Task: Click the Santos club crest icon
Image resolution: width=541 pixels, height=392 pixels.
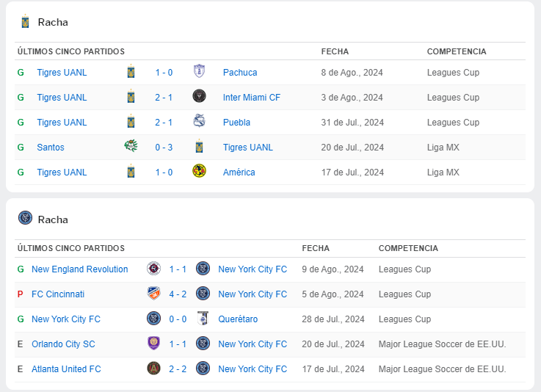Action: [131, 147]
